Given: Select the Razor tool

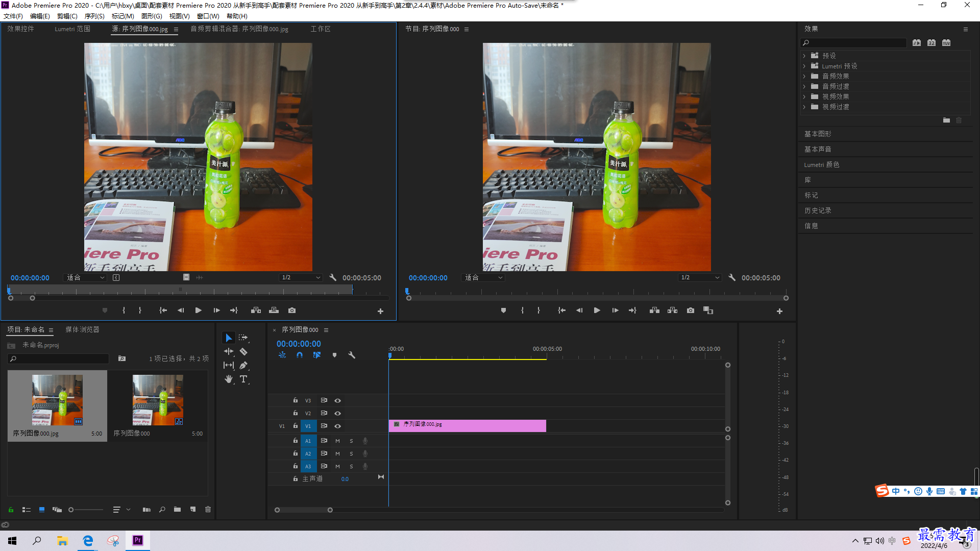Looking at the screenshot, I should pos(243,351).
